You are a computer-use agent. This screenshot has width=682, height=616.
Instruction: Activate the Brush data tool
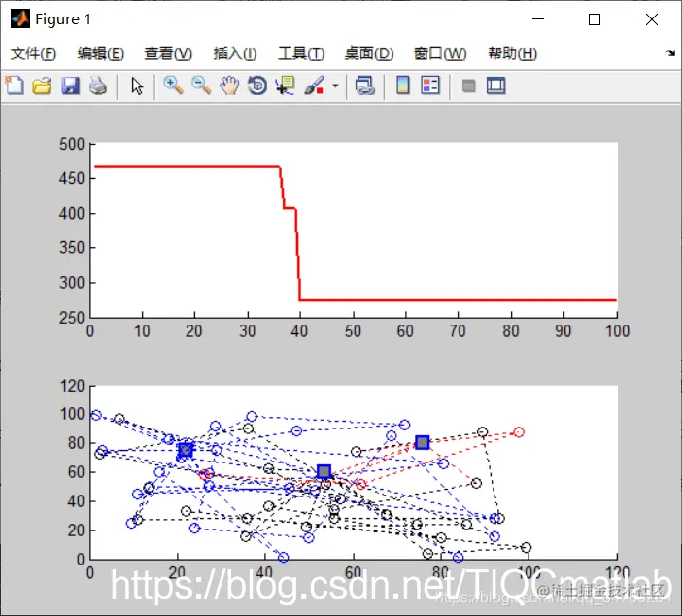click(314, 86)
